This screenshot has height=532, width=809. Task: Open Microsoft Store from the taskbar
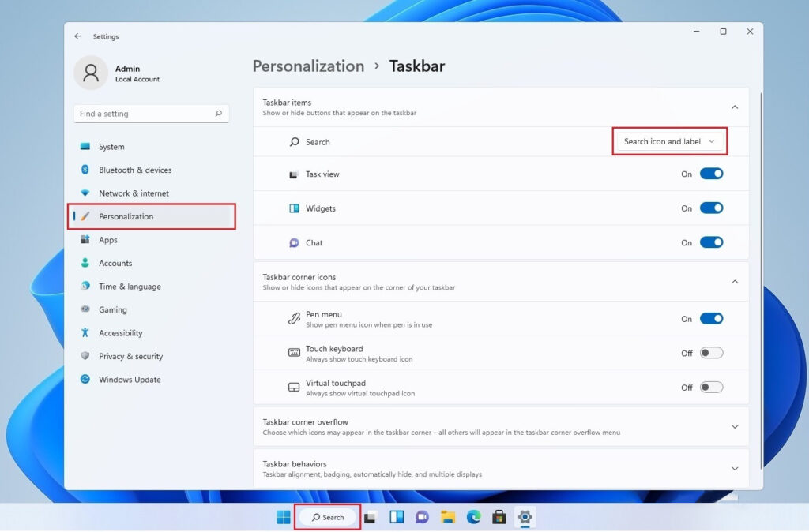pyautogui.click(x=499, y=517)
